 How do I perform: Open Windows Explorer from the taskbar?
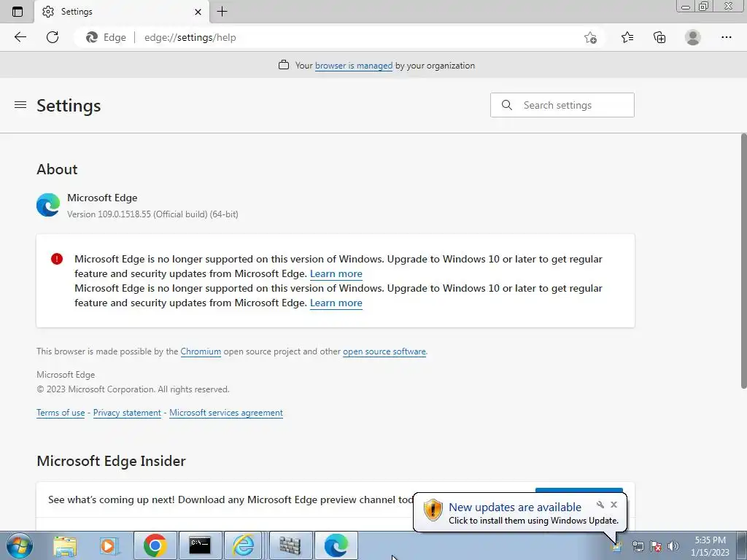tap(65, 545)
